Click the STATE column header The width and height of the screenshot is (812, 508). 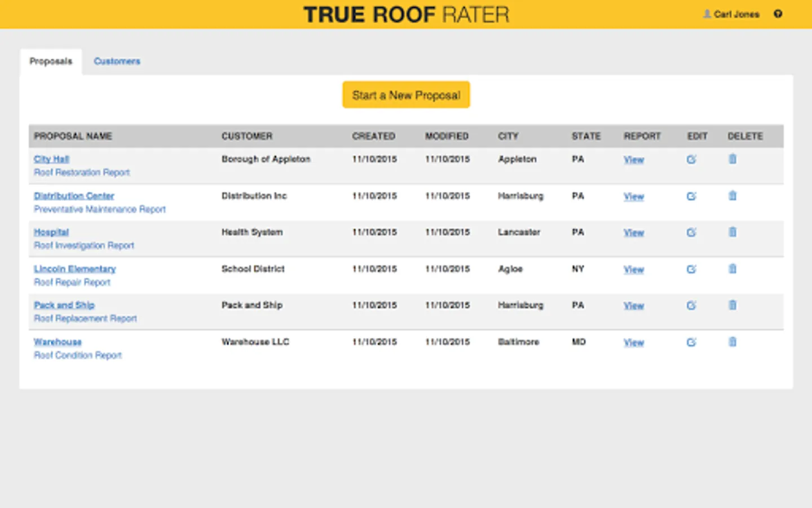586,136
